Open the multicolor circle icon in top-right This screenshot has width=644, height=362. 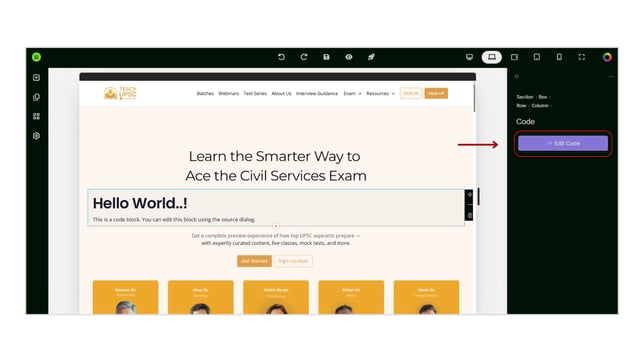(607, 57)
